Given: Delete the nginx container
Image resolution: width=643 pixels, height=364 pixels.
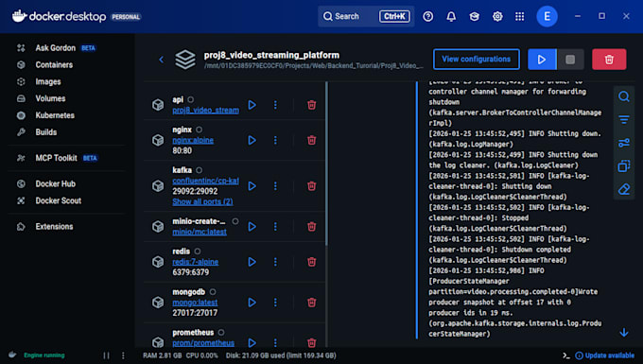Looking at the screenshot, I should point(312,140).
